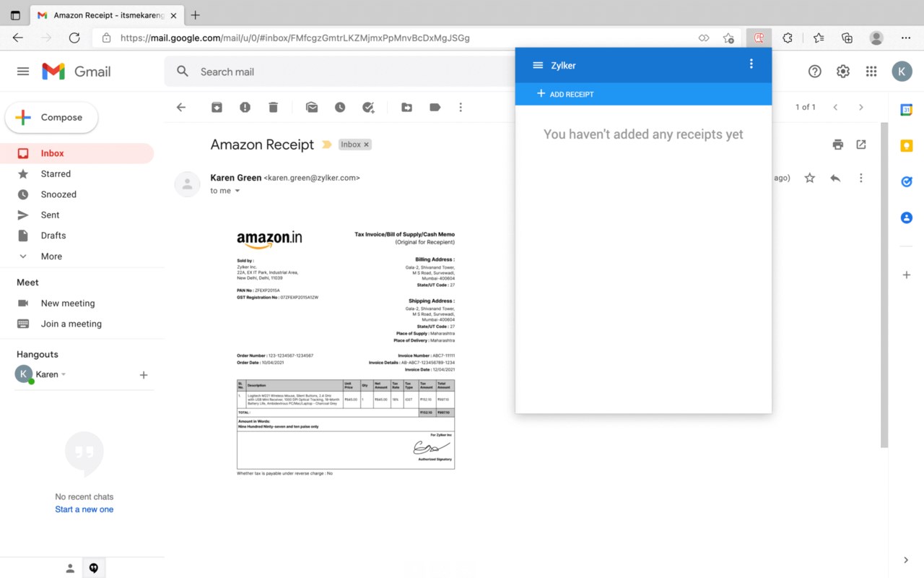Select the Inbox folder
Viewport: 924px width, 578px height.
tap(77, 153)
